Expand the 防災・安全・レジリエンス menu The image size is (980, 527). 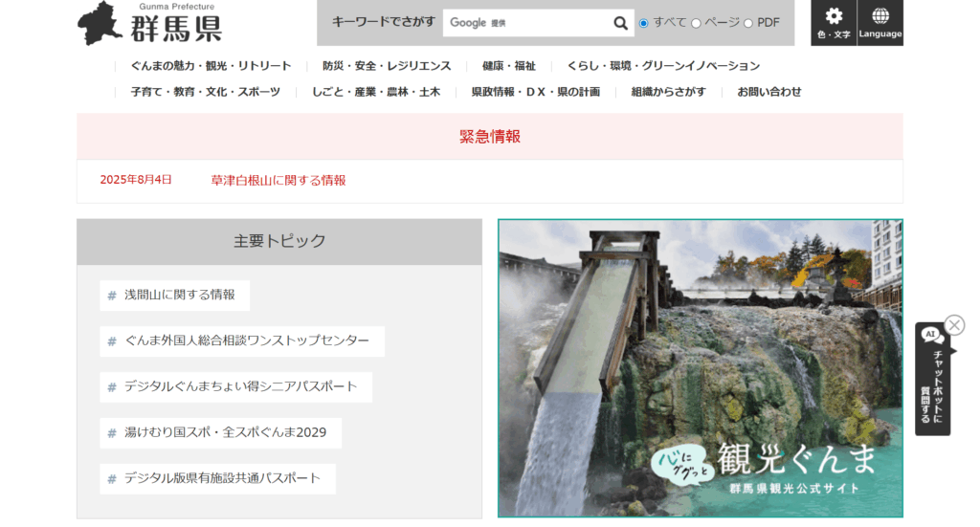[386, 66]
